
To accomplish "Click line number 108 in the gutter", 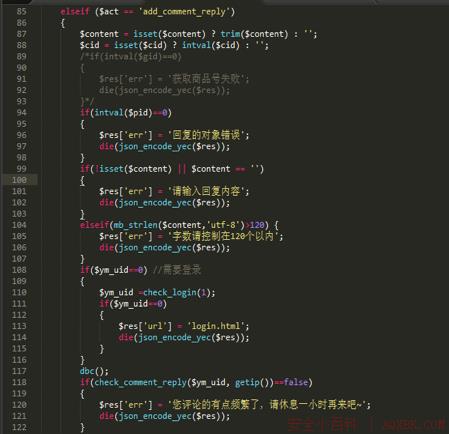I will point(19,270).
